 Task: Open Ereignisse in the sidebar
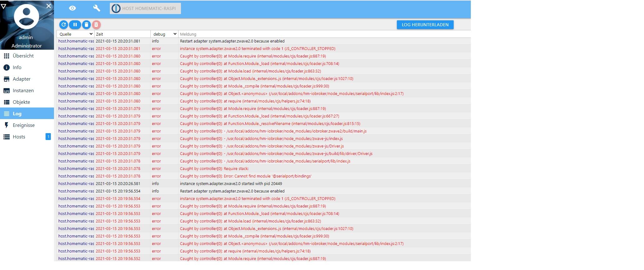(x=27, y=125)
